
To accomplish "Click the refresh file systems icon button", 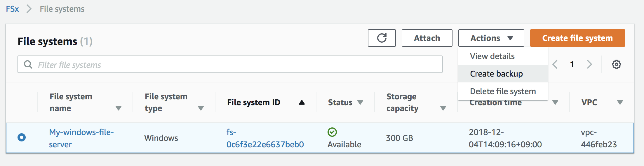I will coord(382,38).
